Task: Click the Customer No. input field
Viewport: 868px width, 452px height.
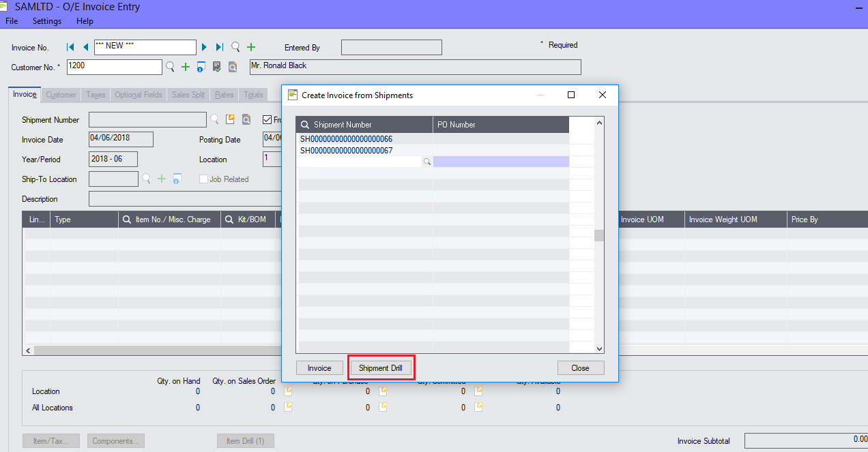Action: (114, 67)
